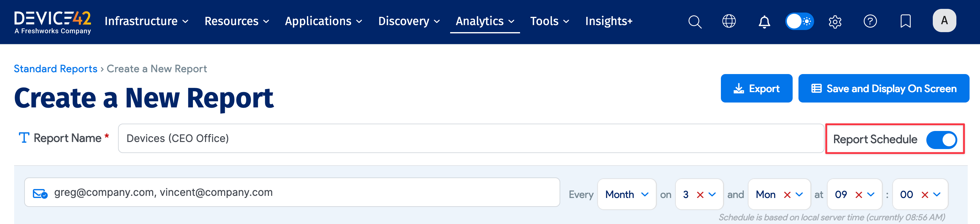Open the notifications bell

tap(764, 22)
